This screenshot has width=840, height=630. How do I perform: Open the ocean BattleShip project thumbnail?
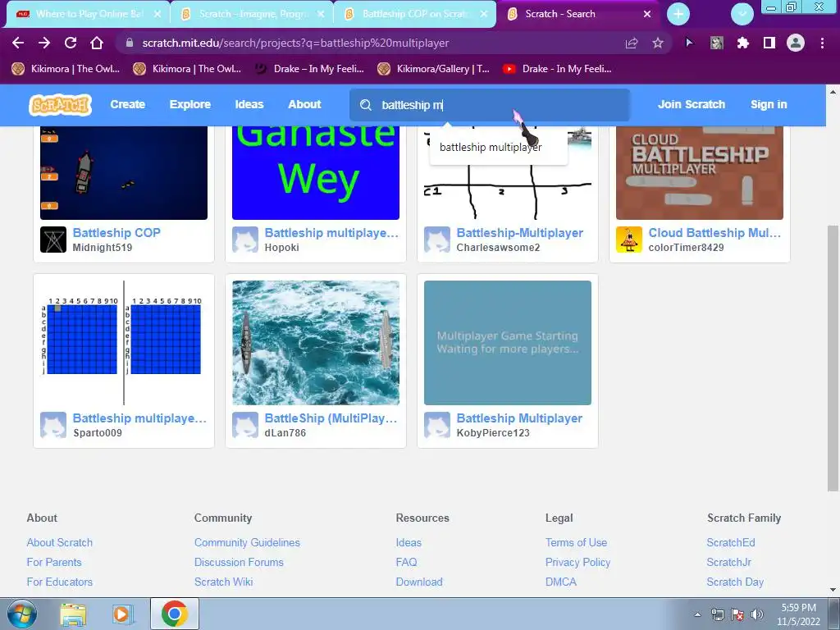(x=316, y=342)
